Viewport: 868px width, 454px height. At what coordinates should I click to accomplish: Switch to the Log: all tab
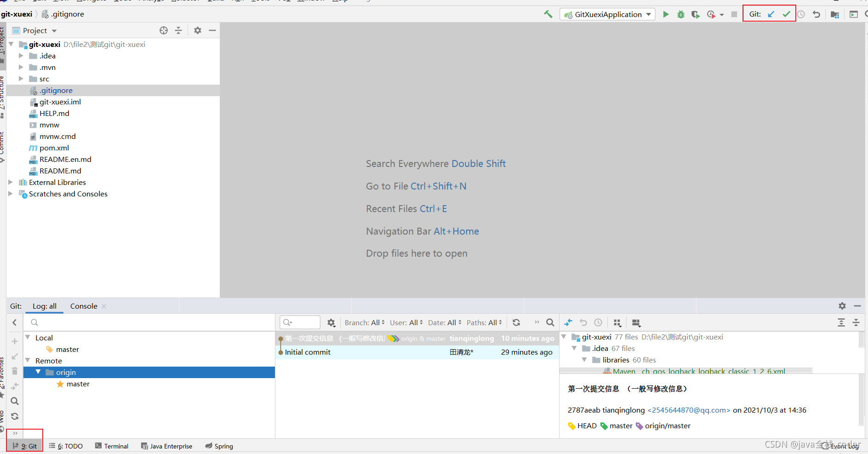45,306
